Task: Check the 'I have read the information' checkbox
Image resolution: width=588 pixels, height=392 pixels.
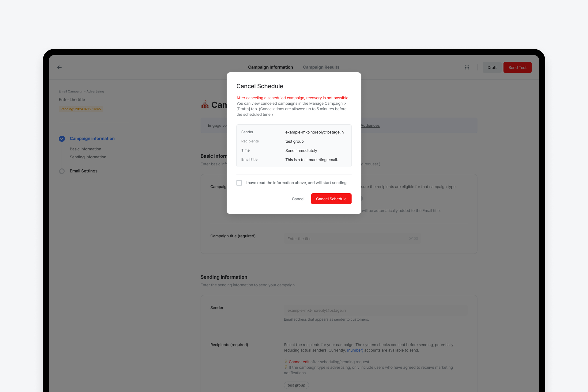Action: pyautogui.click(x=239, y=183)
